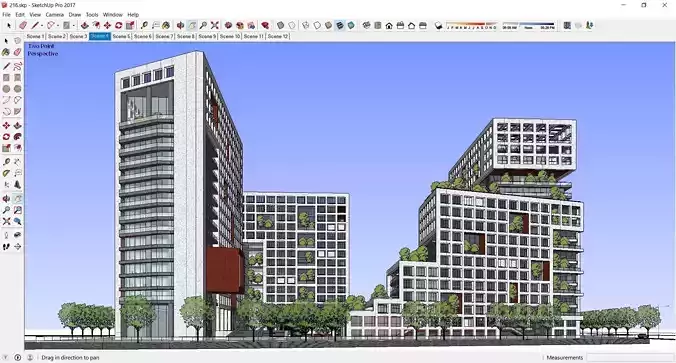Open the Help menu
Screen dimensions: 676x363
(133, 15)
